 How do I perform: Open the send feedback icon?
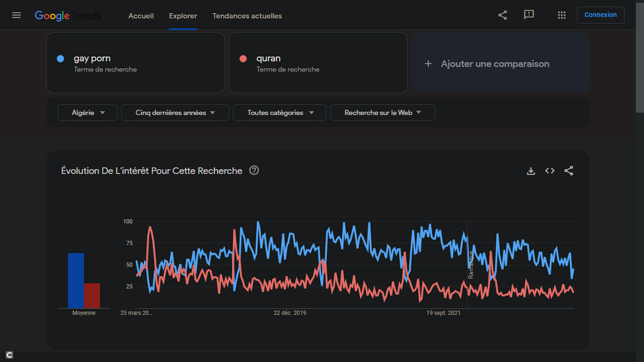click(529, 15)
